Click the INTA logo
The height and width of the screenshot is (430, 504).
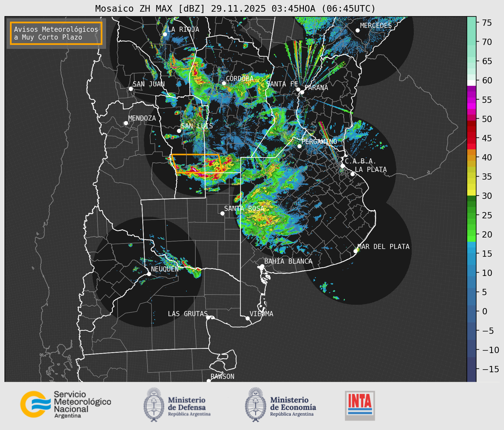360,405
